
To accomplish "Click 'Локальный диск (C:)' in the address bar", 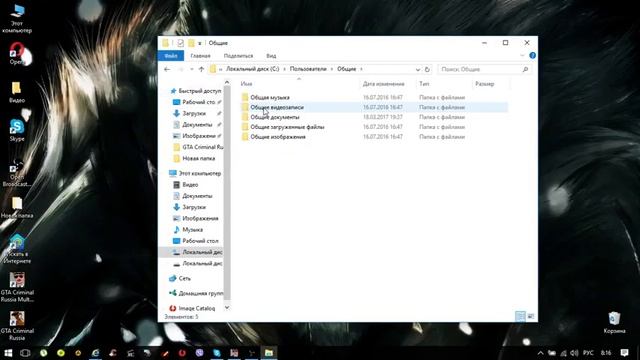I will 253,69.
